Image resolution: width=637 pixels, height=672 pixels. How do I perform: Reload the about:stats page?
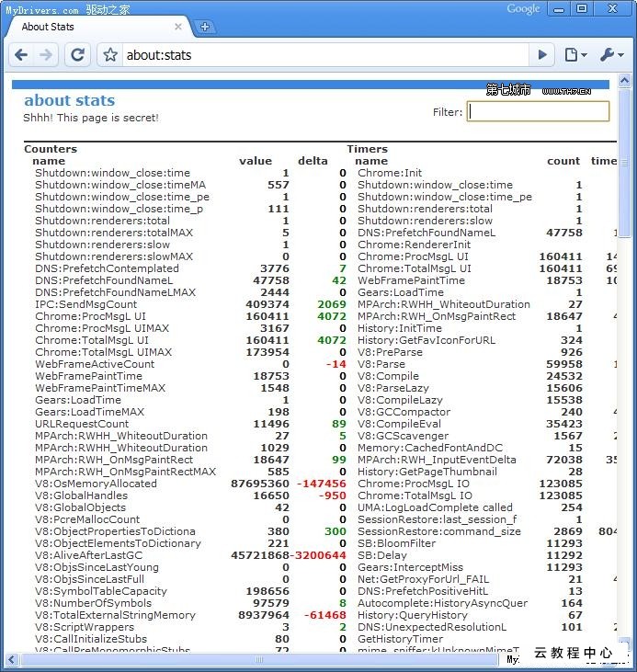click(77, 55)
